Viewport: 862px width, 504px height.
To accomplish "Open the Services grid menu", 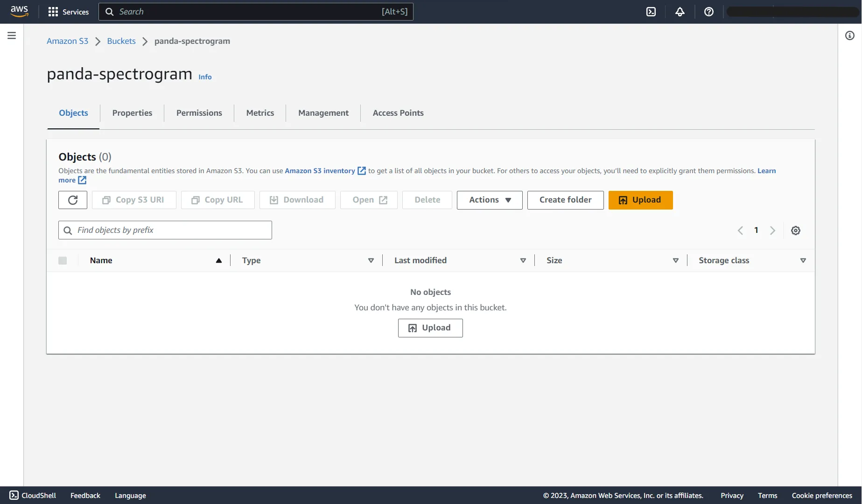I will coord(68,12).
